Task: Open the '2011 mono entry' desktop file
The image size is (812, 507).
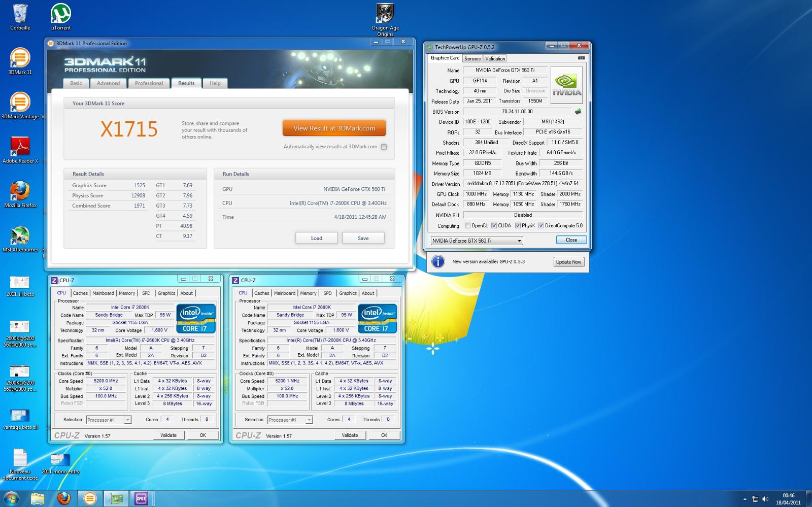Action: click(60, 464)
